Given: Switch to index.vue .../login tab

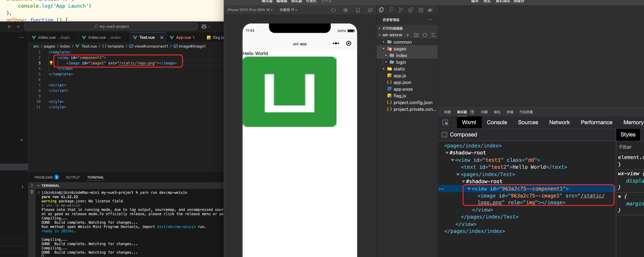Looking at the screenshot, I should point(53,38).
